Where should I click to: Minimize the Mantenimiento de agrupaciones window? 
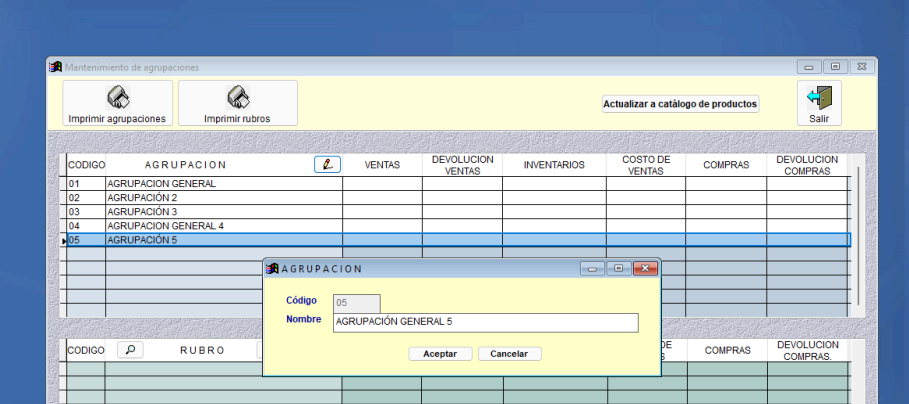click(809, 67)
